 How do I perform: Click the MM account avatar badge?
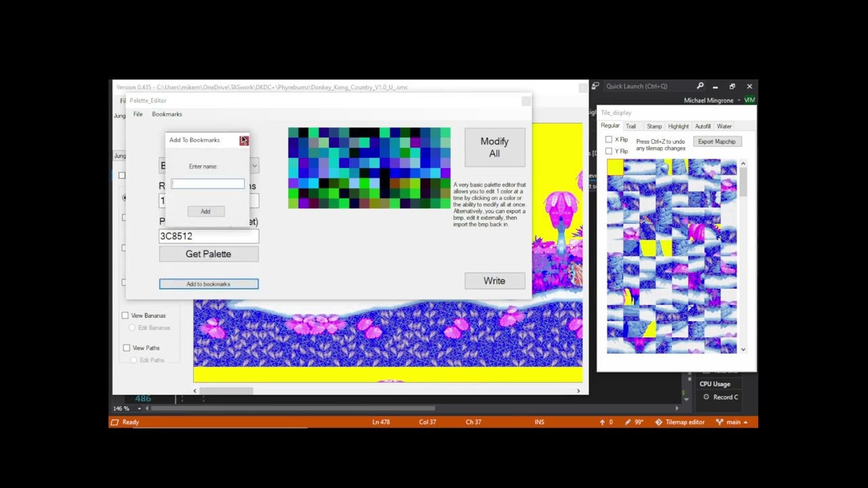tap(750, 100)
